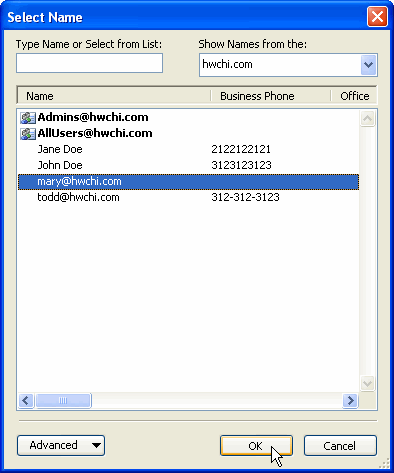Click the Type Name input field
The height and width of the screenshot is (473, 394).
click(89, 63)
